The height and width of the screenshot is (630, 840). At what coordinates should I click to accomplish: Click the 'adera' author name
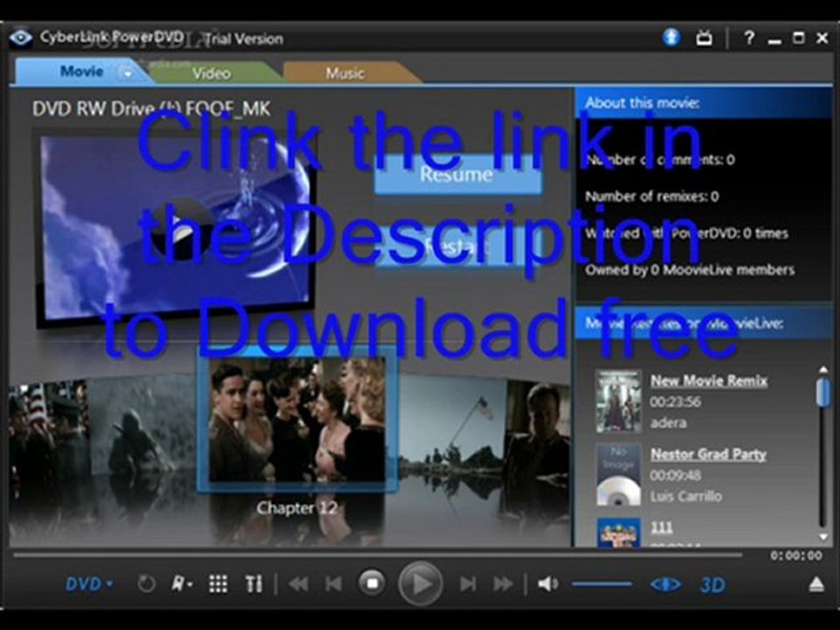click(x=668, y=423)
